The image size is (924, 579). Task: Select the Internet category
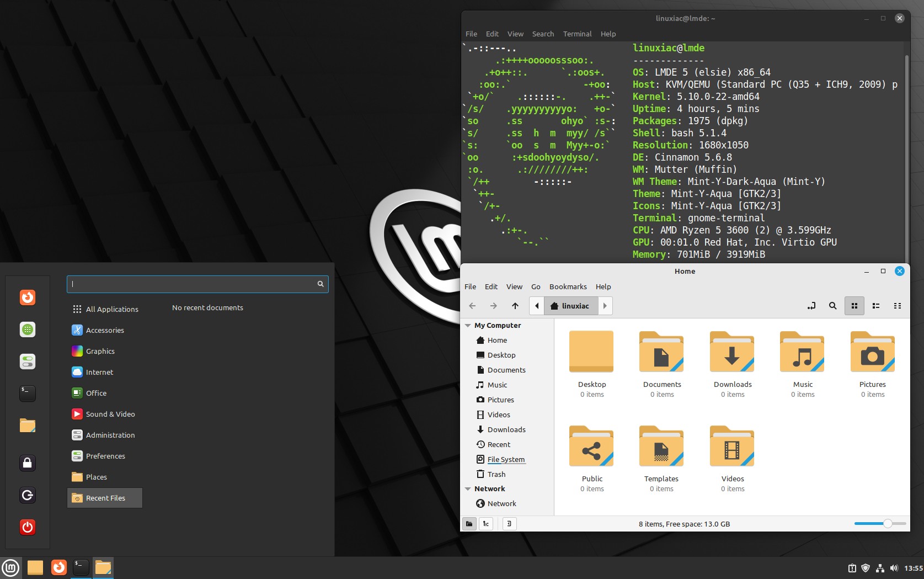click(x=105, y=372)
